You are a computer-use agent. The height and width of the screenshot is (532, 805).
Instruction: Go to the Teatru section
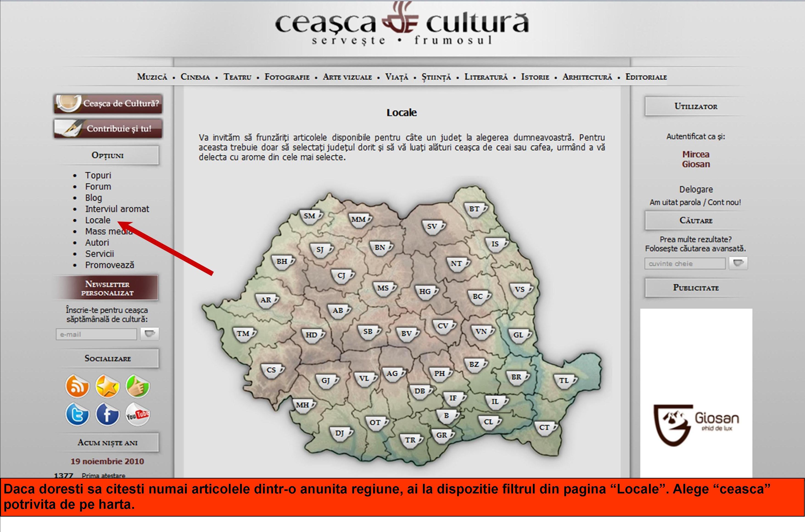(x=237, y=77)
